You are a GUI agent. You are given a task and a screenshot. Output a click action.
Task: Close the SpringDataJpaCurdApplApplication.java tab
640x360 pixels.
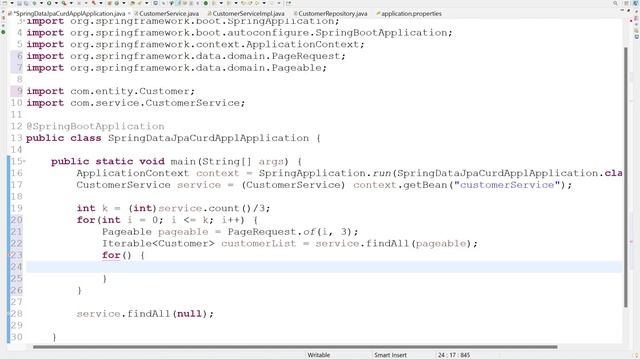click(x=129, y=13)
